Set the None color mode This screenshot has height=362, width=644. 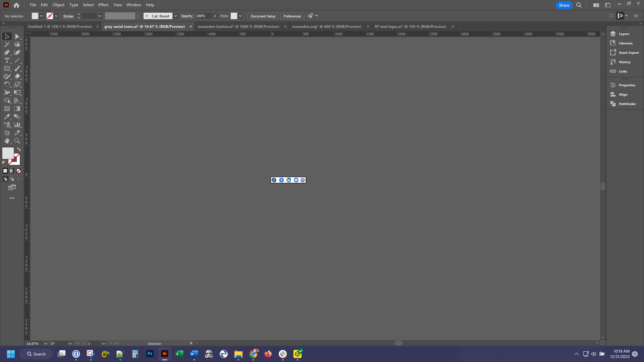18,171
